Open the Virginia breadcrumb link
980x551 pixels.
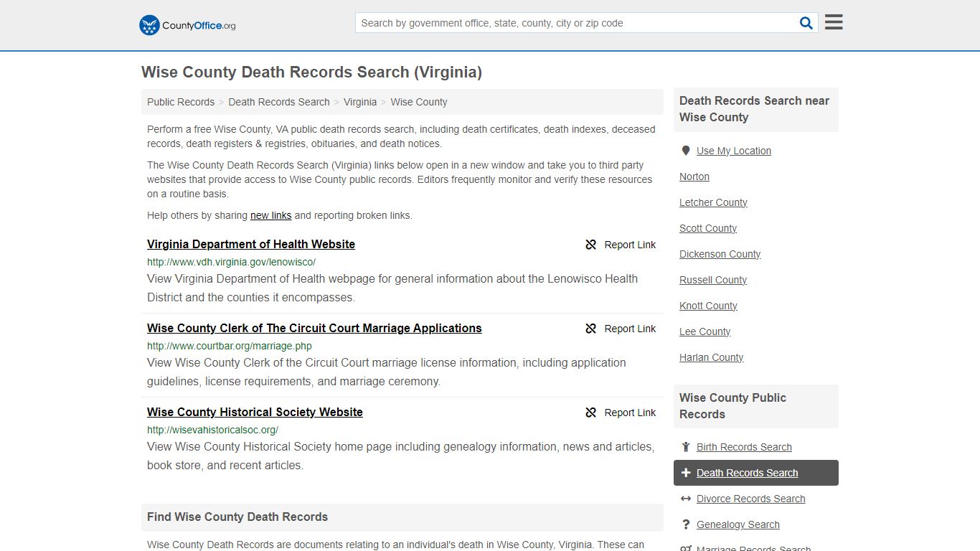[x=360, y=102]
